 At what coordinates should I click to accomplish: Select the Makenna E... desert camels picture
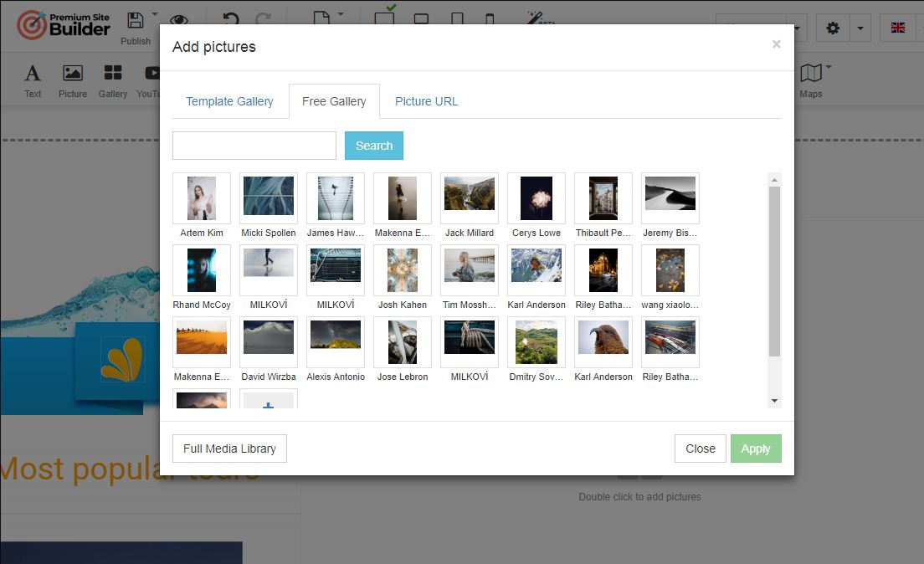(202, 341)
